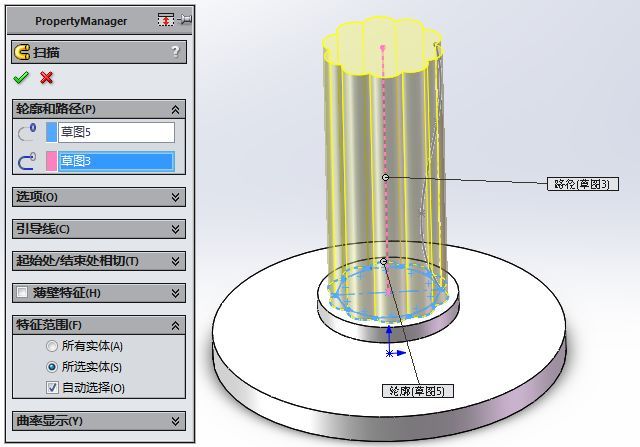Collapse the 轮廓和路径(P) section
640x447 pixels.
pyautogui.click(x=175, y=109)
